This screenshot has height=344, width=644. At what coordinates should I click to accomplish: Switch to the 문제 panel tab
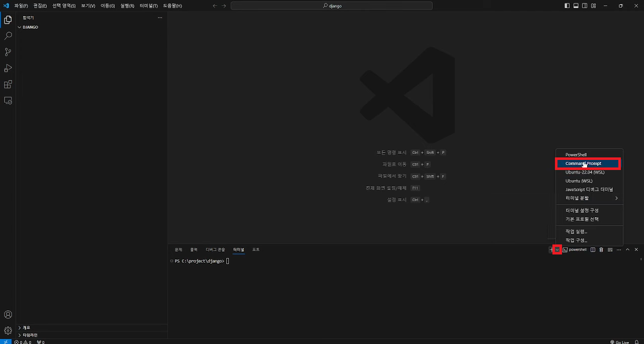pyautogui.click(x=179, y=249)
